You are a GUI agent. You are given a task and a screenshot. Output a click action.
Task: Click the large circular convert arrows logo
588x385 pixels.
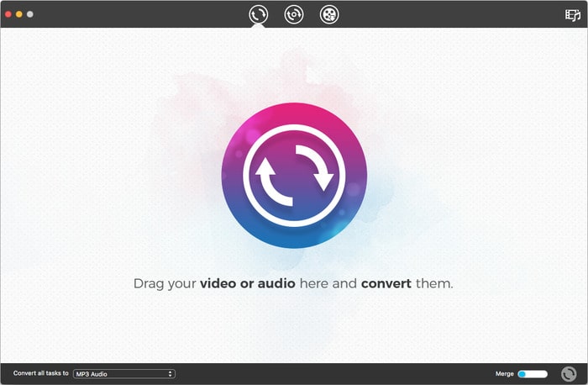coord(294,175)
